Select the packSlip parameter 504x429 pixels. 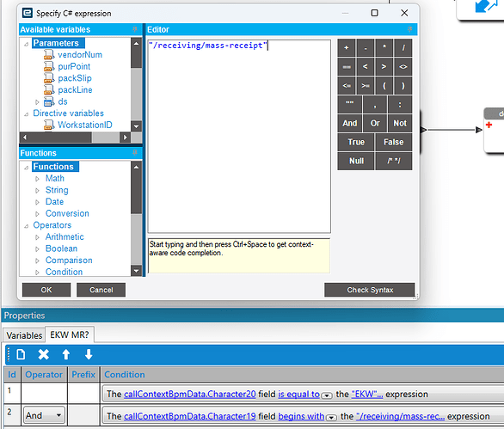75,78
